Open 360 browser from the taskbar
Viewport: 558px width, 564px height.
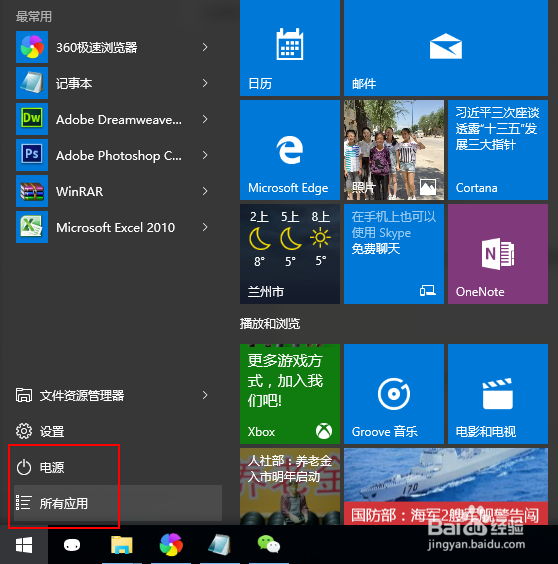tap(171, 544)
